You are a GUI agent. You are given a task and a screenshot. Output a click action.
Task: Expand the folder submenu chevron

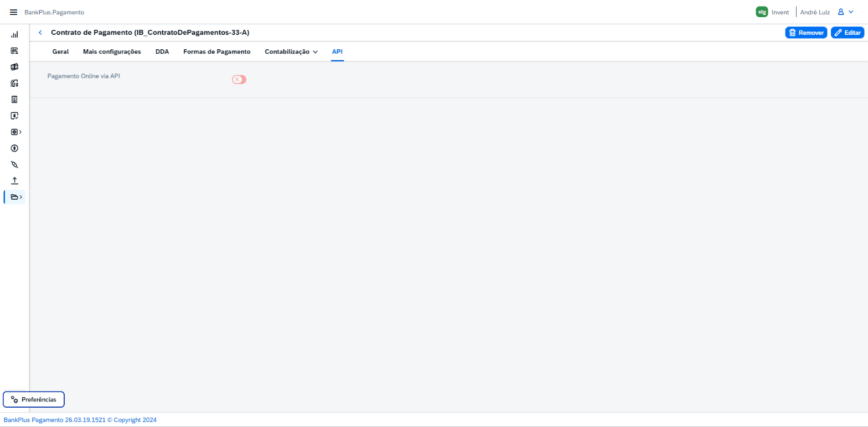21,197
